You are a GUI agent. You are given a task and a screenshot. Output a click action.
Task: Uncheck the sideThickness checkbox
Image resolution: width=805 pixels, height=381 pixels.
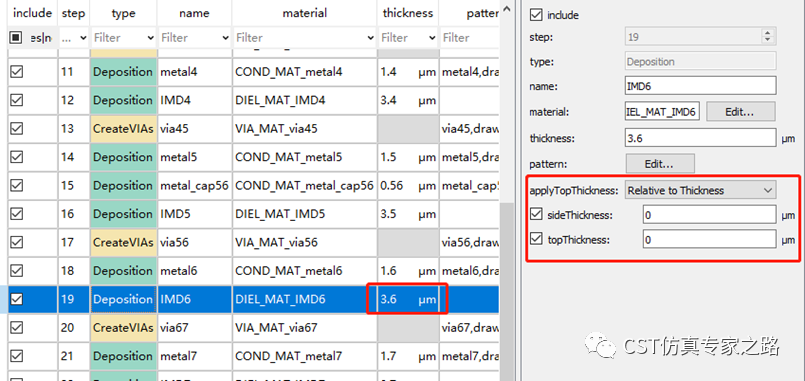(536, 215)
